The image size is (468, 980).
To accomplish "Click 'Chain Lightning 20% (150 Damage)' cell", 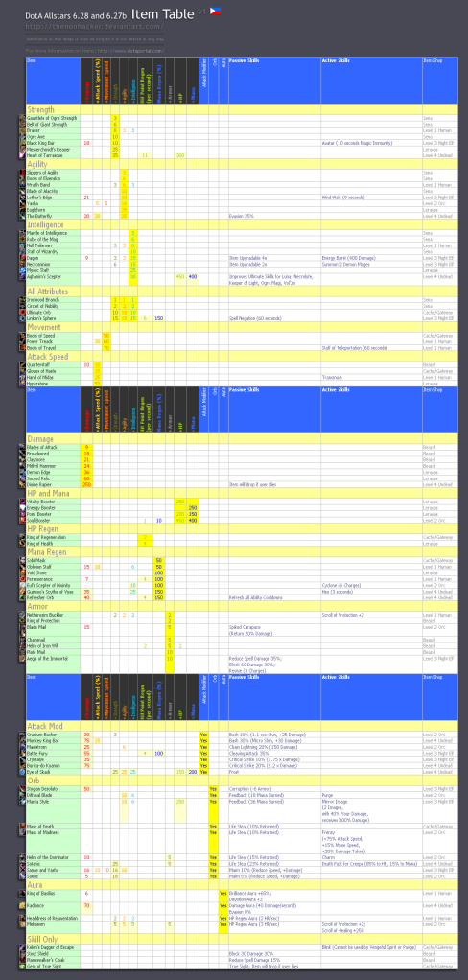I will pyautogui.click(x=262, y=747).
